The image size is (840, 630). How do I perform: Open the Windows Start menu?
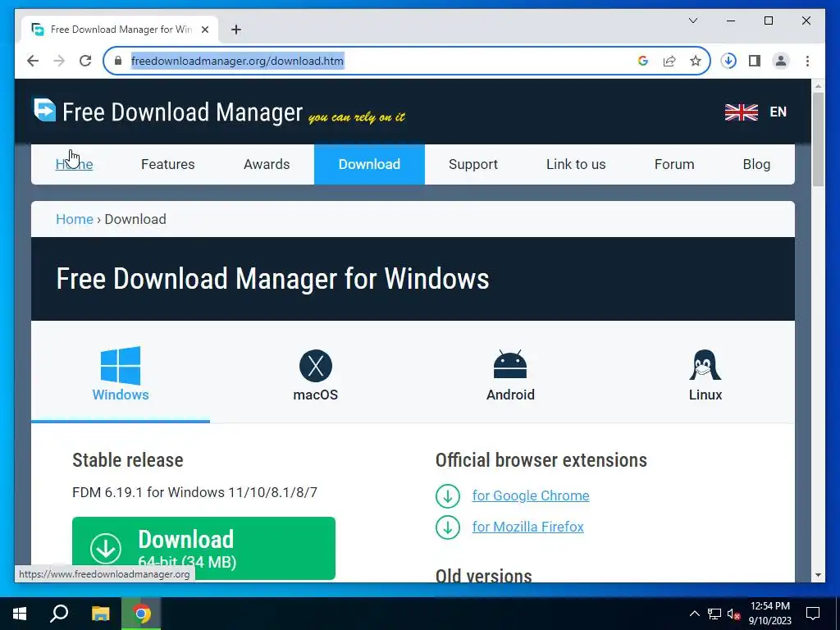pos(20,614)
